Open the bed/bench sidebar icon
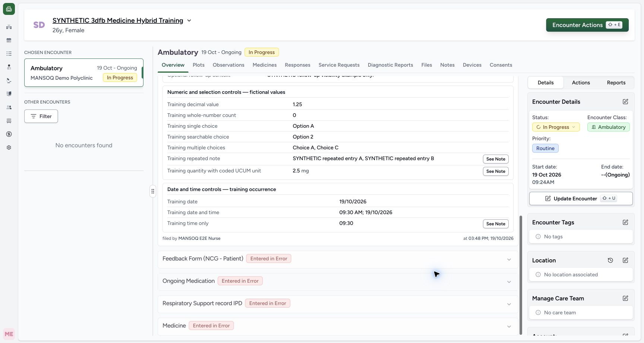 [x=9, y=121]
